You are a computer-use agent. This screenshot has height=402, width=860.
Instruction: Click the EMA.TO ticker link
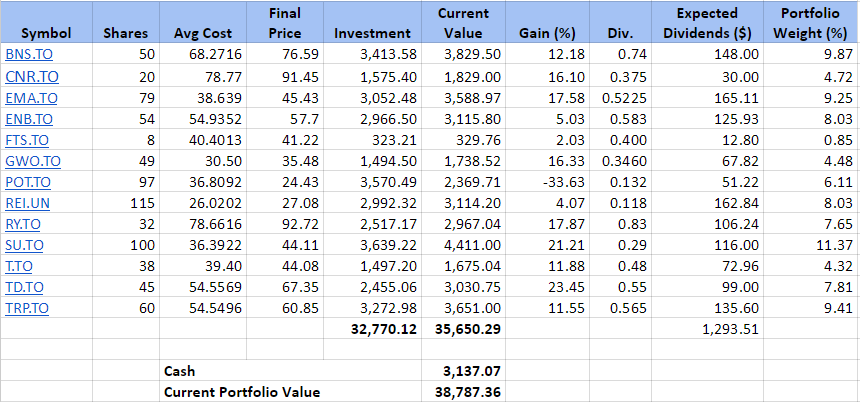31,98
